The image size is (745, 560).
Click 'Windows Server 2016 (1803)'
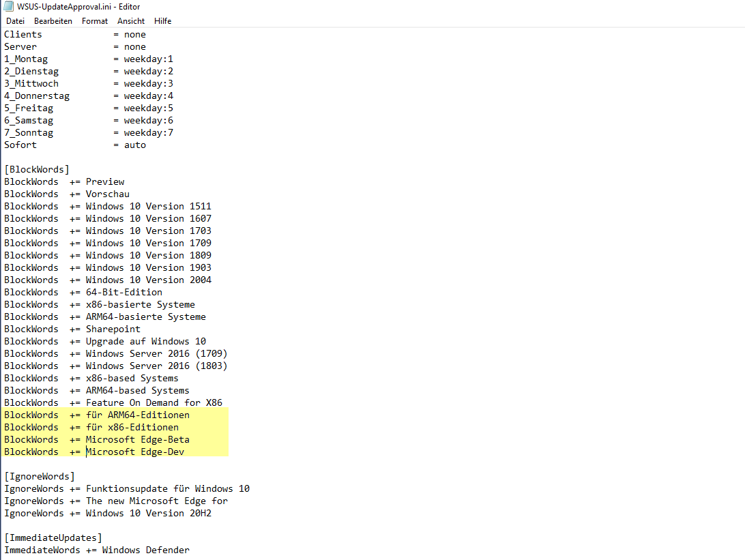coord(156,366)
